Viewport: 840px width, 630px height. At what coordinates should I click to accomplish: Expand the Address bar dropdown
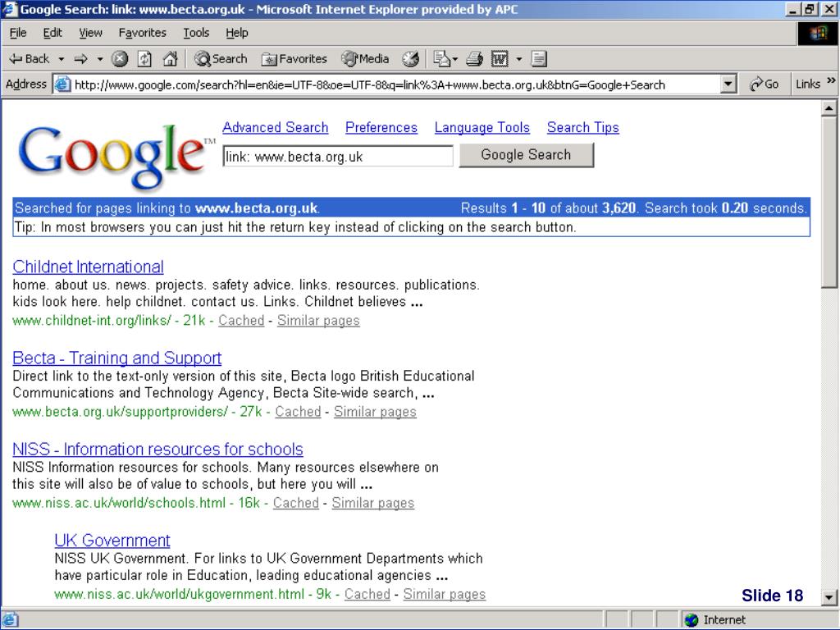point(728,84)
